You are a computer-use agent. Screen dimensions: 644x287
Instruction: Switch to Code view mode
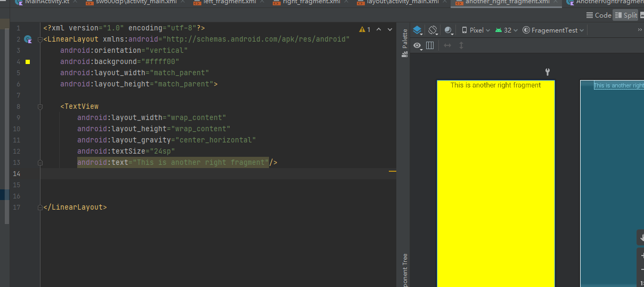pyautogui.click(x=599, y=15)
